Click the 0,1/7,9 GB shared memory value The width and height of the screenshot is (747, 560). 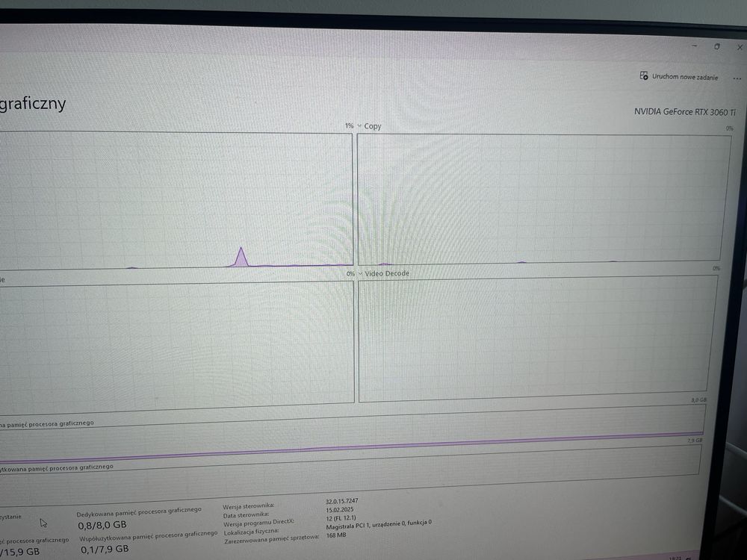pos(105,549)
